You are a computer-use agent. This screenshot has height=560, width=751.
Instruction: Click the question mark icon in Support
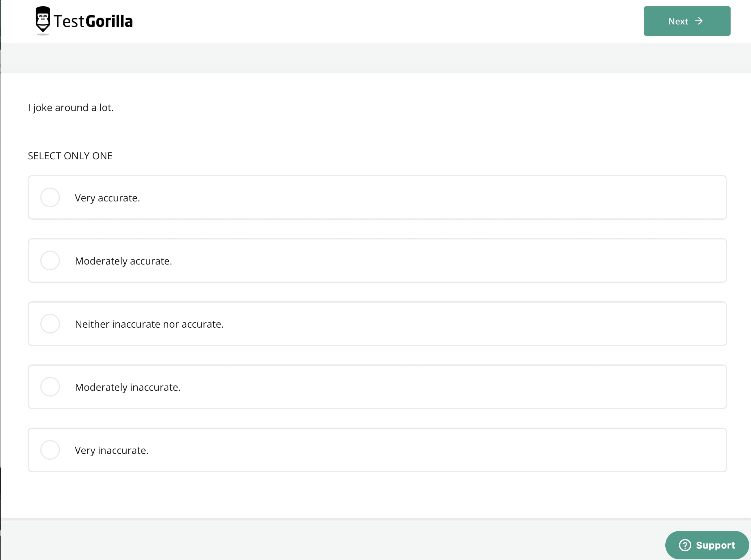click(x=684, y=545)
